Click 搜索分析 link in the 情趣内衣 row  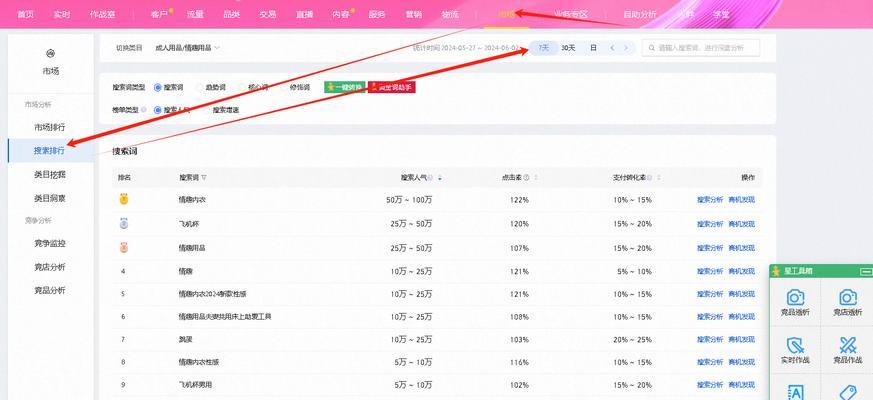pyautogui.click(x=710, y=199)
